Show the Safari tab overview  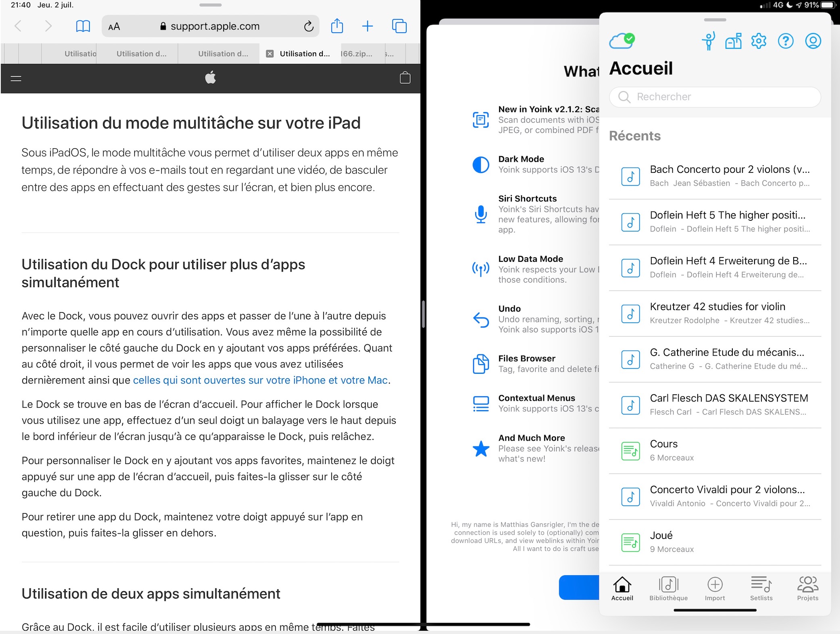tap(399, 26)
